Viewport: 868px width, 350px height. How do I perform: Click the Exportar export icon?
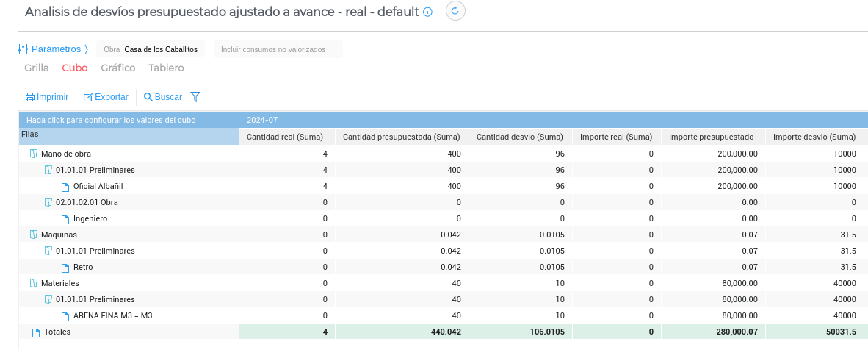[x=88, y=97]
